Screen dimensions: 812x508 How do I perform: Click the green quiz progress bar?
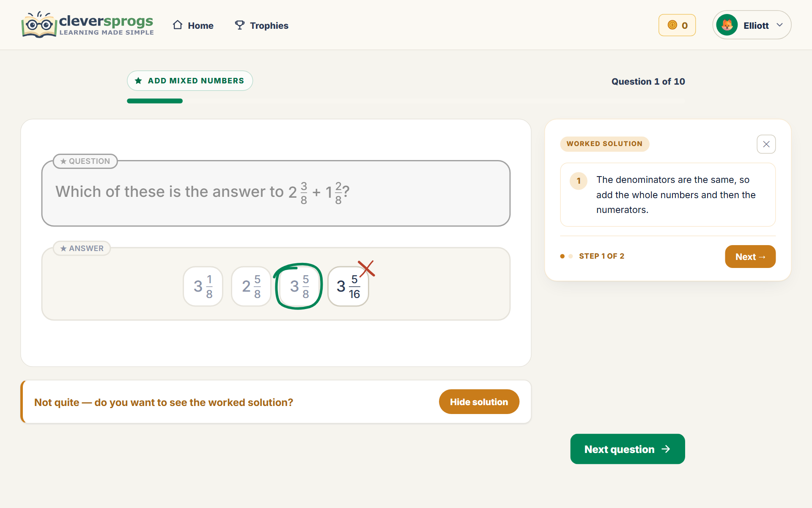pos(155,101)
